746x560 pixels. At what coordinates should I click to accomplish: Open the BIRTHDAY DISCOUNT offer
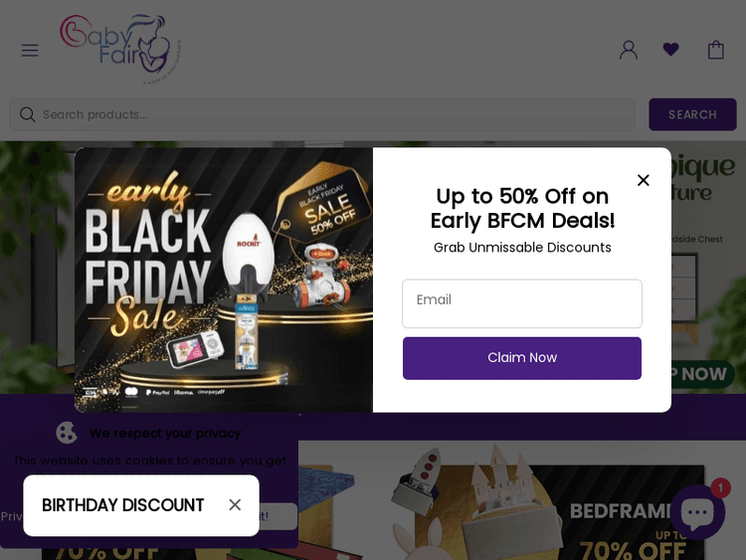123,505
